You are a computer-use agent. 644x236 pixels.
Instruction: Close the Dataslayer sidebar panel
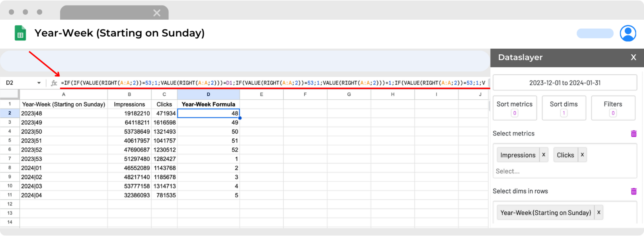coord(634,57)
